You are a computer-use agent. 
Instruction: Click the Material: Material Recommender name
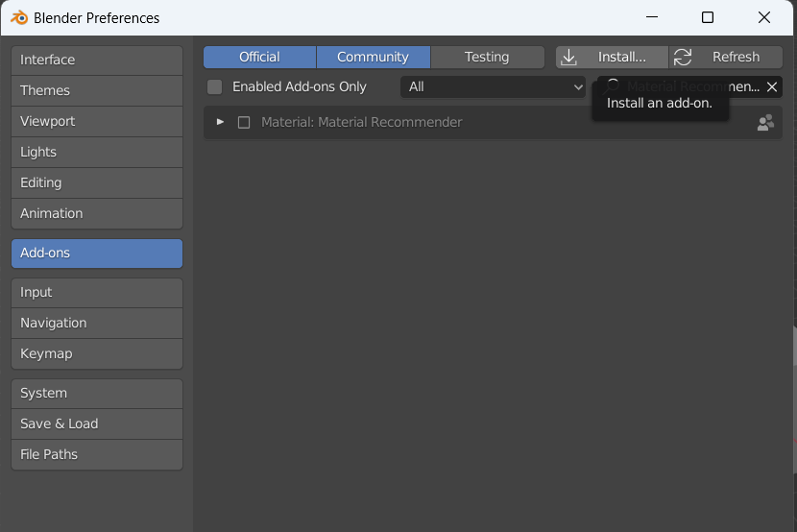tap(361, 123)
